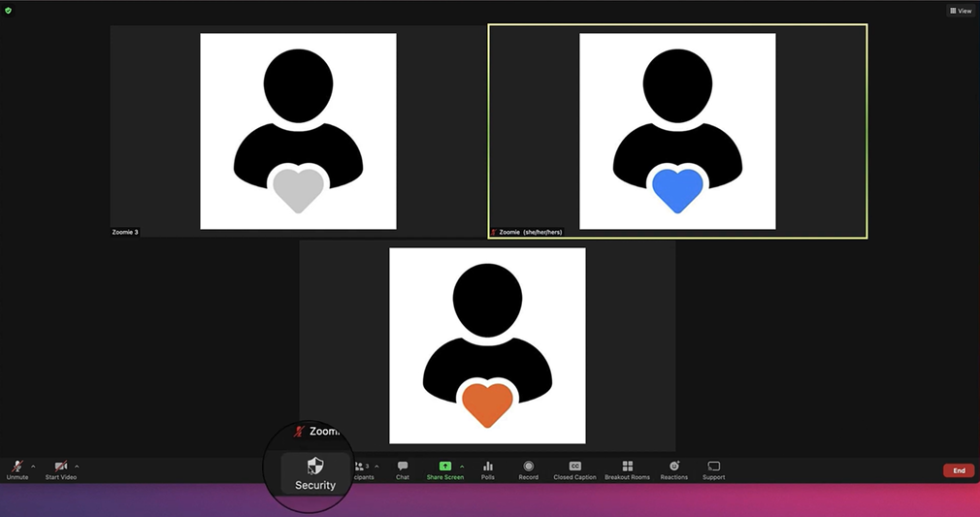This screenshot has width=980, height=517.
Task: End the meeting
Action: [958, 470]
